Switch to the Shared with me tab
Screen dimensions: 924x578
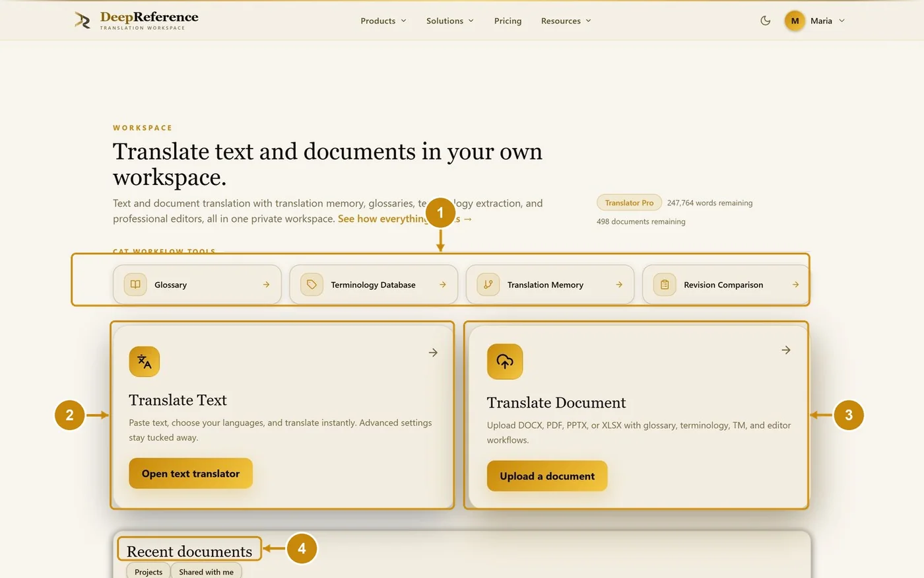click(206, 572)
